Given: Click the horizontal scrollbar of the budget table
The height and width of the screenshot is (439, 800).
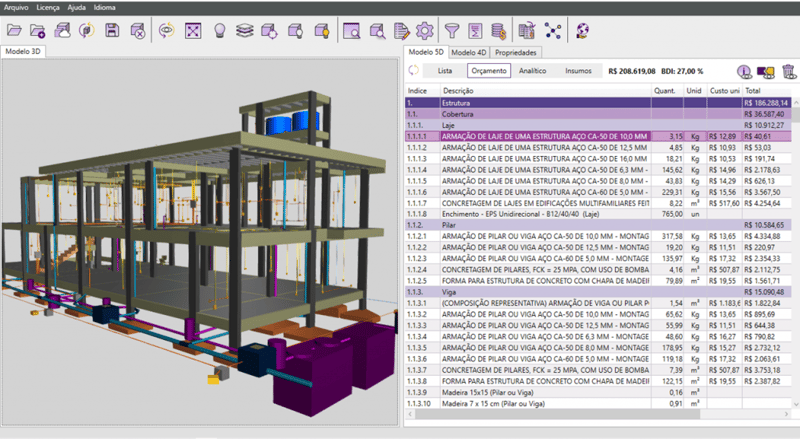Looking at the screenshot, I should pyautogui.click(x=557, y=414).
